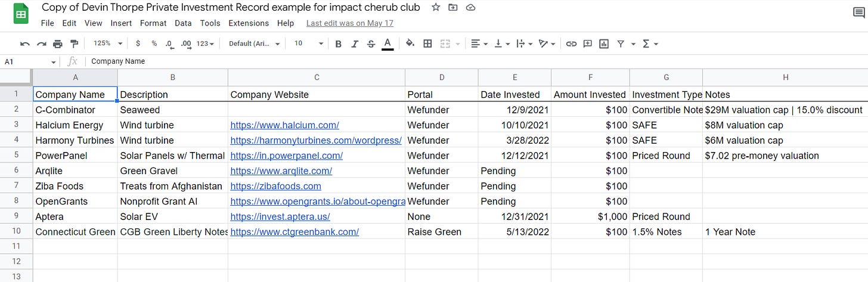Image resolution: width=868 pixels, height=282 pixels.
Task: Format as percent
Action: (154, 44)
